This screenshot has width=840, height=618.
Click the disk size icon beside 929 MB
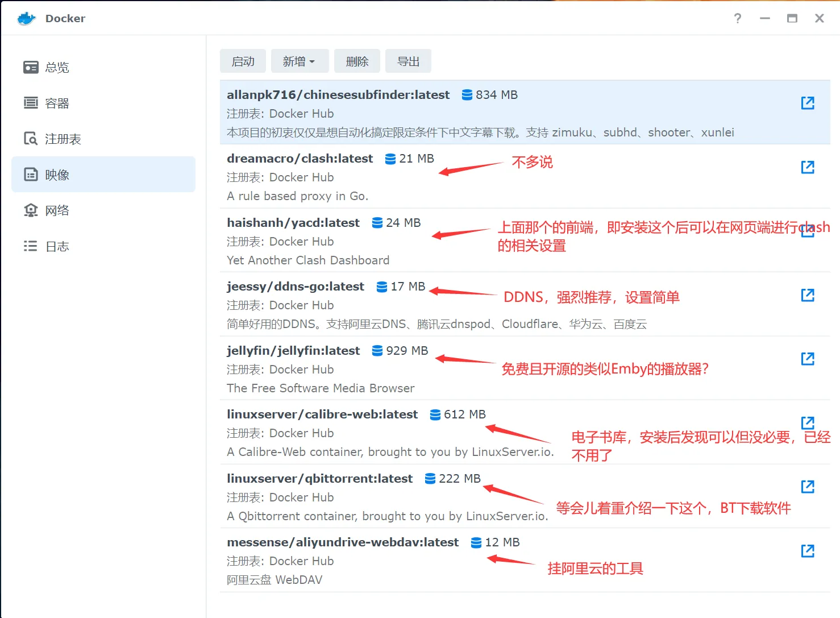point(377,351)
